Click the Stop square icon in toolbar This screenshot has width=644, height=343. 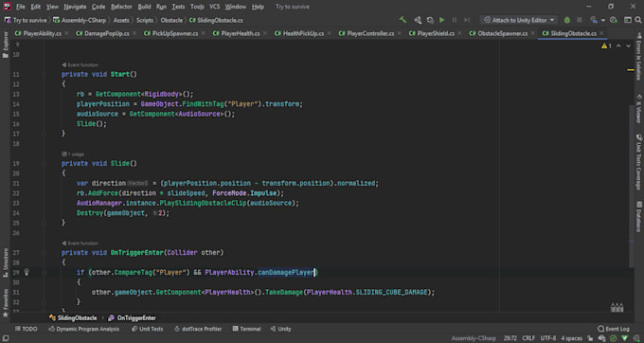580,20
